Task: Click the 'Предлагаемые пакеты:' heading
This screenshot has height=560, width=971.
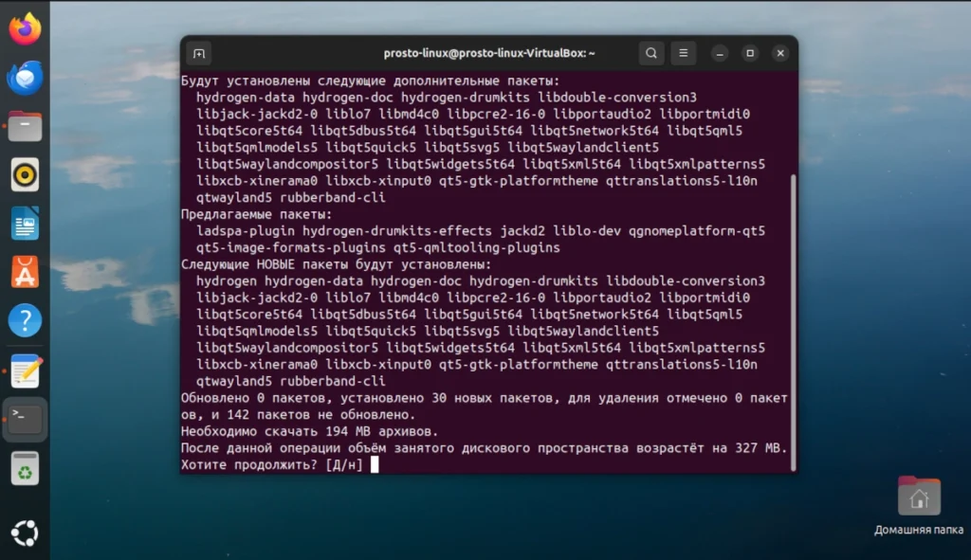Action: (x=256, y=214)
